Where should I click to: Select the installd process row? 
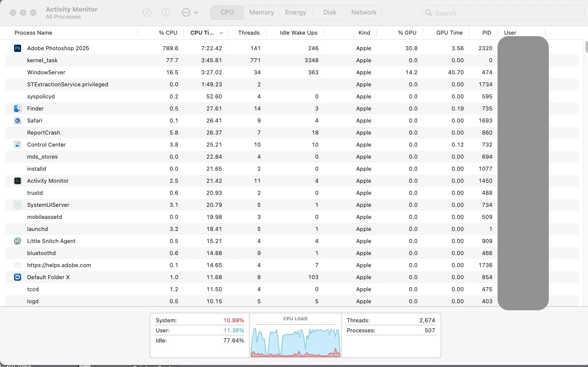(x=292, y=169)
